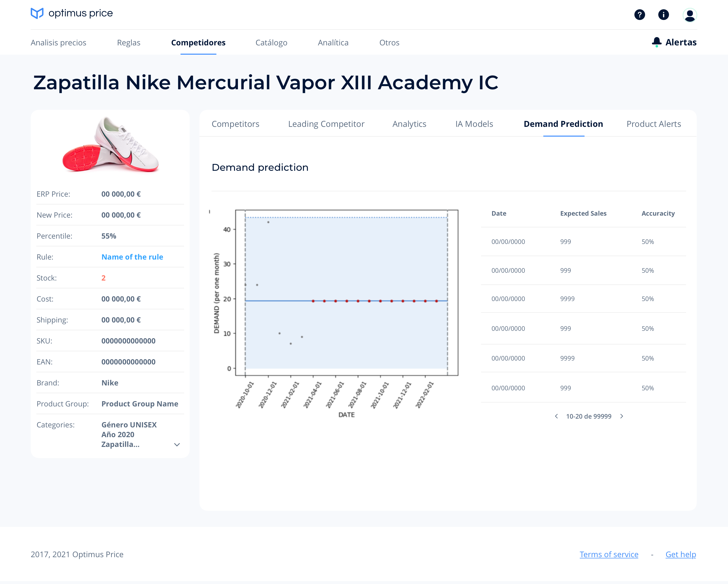Click the Expected Sales column header
This screenshot has width=728, height=584.
[x=583, y=213]
